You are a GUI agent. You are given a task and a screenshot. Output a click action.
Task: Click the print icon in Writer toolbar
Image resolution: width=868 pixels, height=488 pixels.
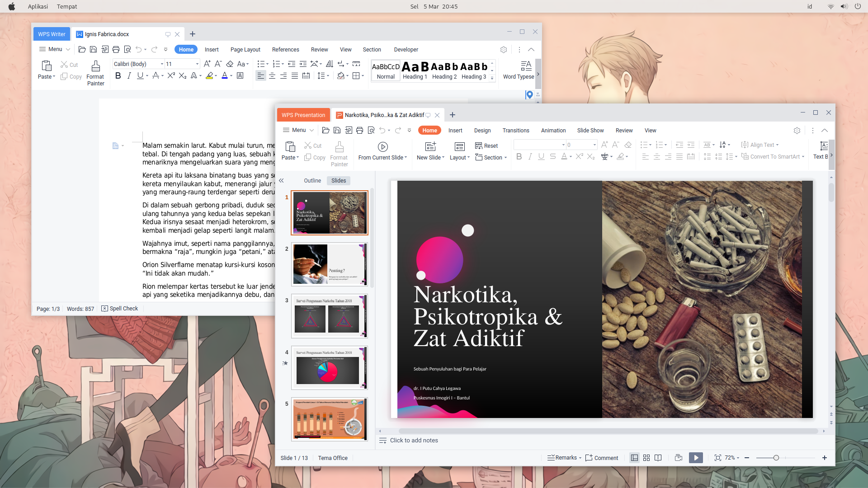116,49
